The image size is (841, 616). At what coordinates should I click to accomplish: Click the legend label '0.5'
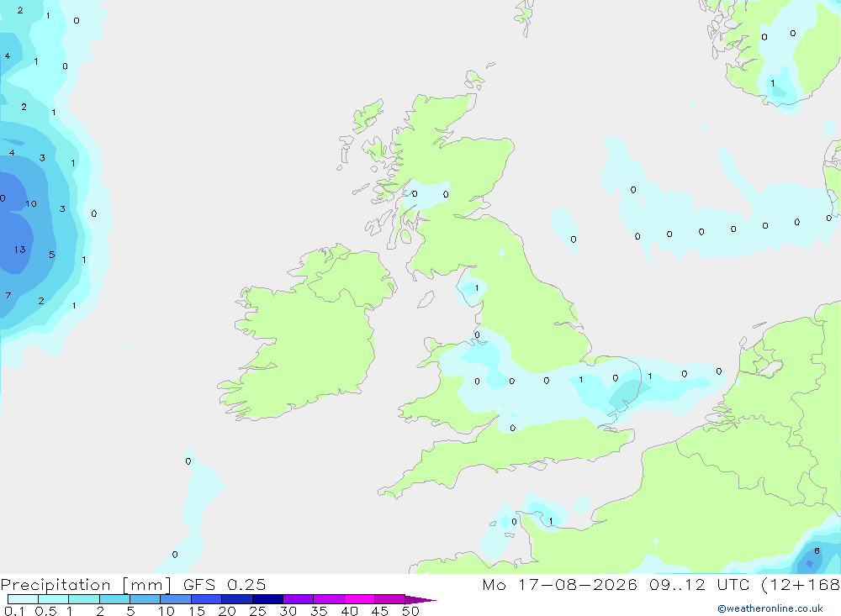(x=45, y=611)
